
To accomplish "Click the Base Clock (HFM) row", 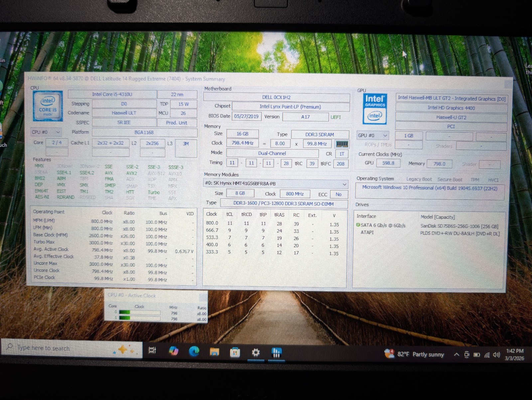I will tap(113, 236).
